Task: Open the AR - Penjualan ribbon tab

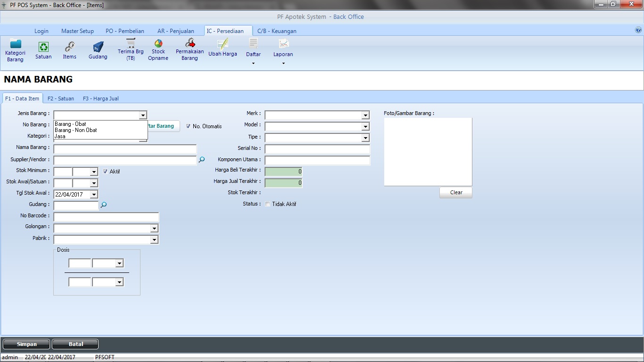Action: pyautogui.click(x=175, y=31)
